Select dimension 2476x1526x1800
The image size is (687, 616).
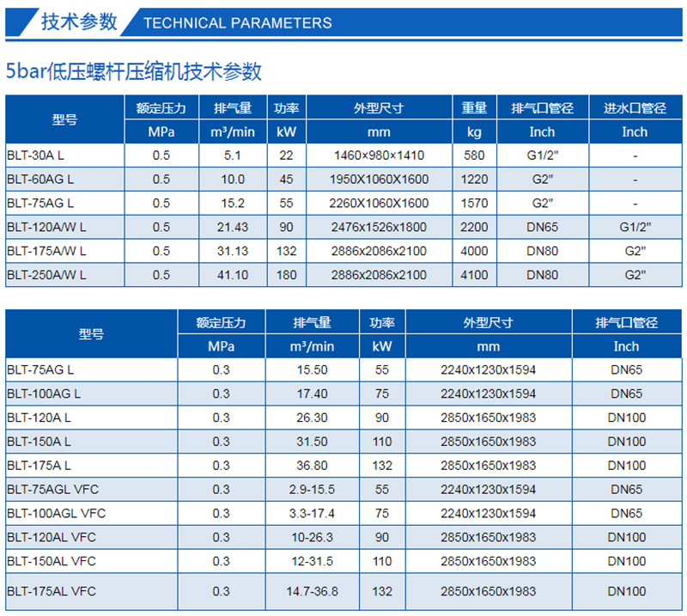[379, 227]
